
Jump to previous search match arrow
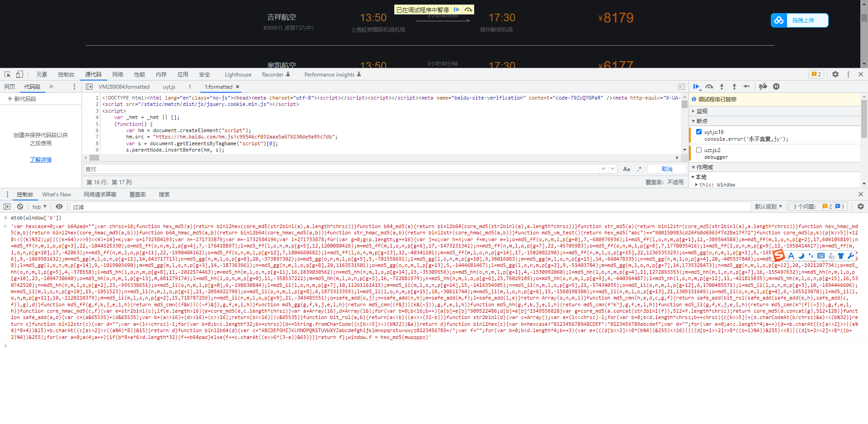tap(603, 169)
